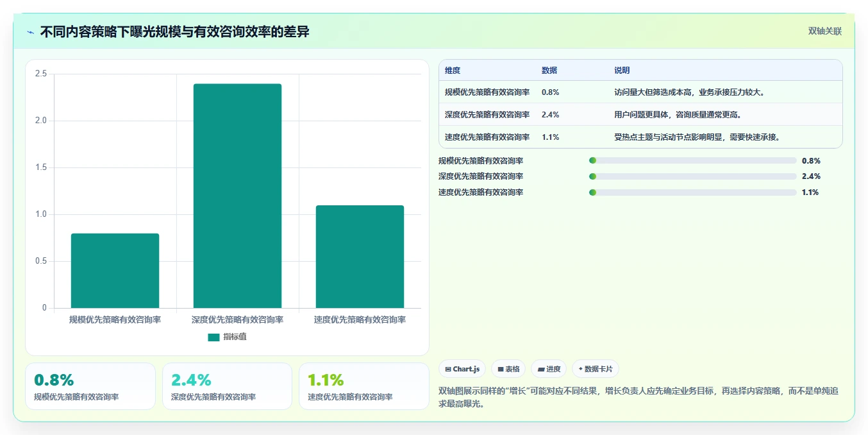Viewport: 868px width, 435px height.
Task: Select the 表格 tag chip
Action: (508, 369)
